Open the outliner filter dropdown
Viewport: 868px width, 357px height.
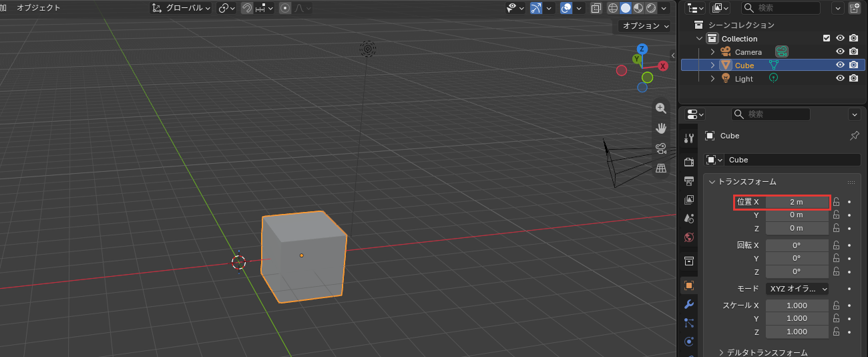tap(837, 8)
